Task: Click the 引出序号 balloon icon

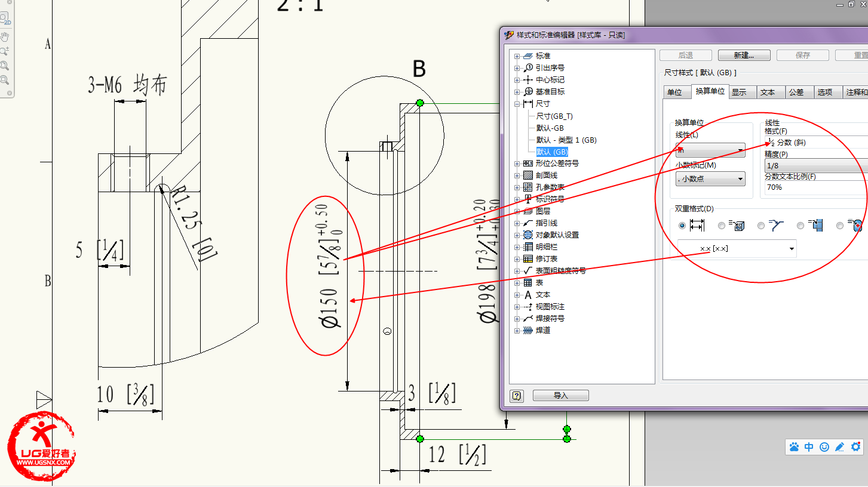Action: (528, 68)
